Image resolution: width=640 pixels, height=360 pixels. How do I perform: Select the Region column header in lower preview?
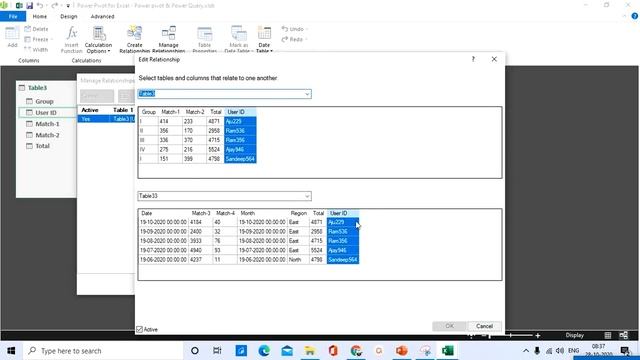[x=298, y=213]
